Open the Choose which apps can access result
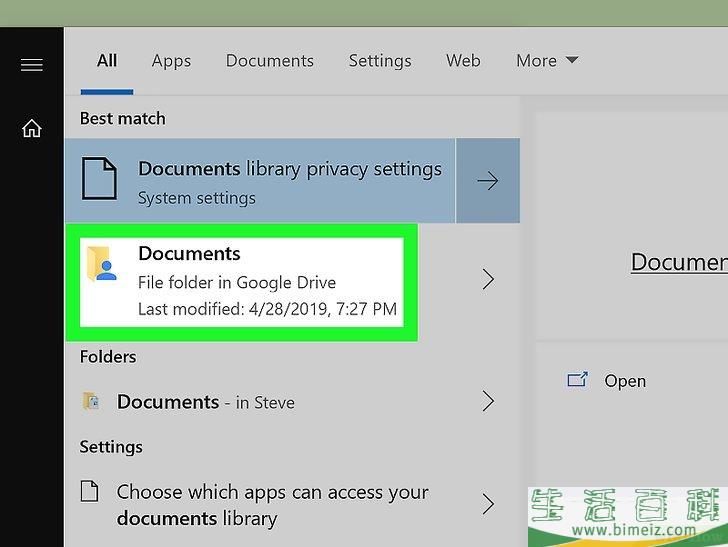The image size is (728, 547). pyautogui.click(x=272, y=504)
